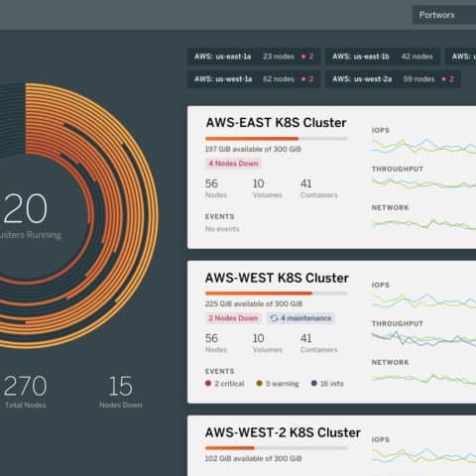Click AWS-EAST storage usage bar
This screenshot has height=476, width=476.
coord(277,139)
